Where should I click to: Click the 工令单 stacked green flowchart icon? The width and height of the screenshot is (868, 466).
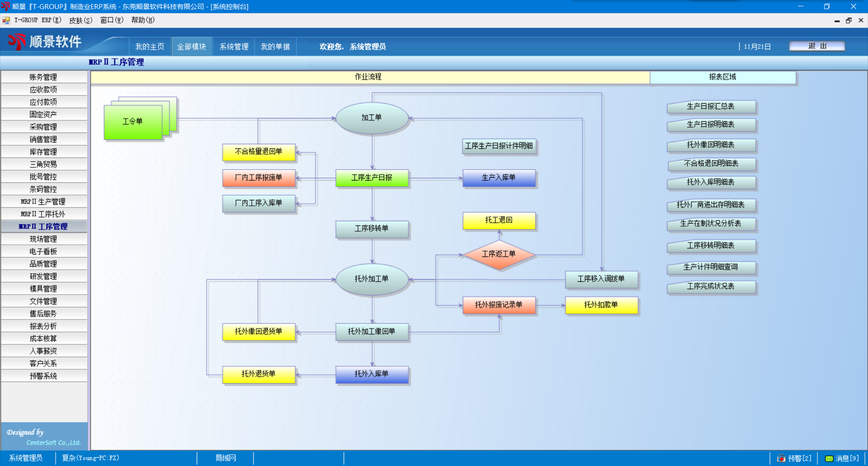point(133,122)
